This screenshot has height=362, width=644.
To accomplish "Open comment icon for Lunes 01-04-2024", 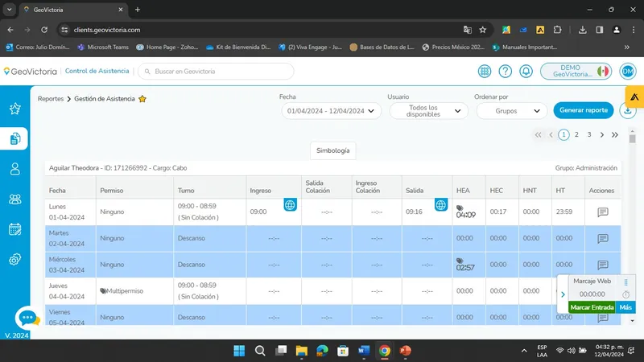I will click(602, 212).
